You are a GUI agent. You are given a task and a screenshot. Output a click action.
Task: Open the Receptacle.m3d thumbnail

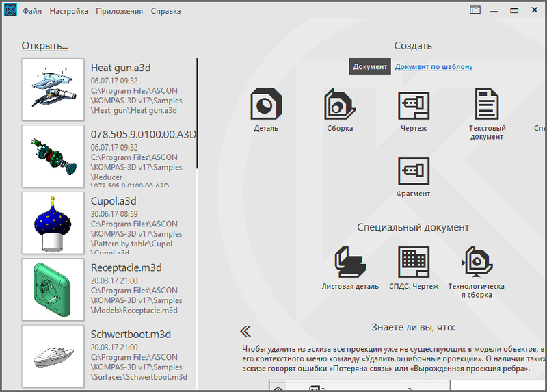pos(53,289)
